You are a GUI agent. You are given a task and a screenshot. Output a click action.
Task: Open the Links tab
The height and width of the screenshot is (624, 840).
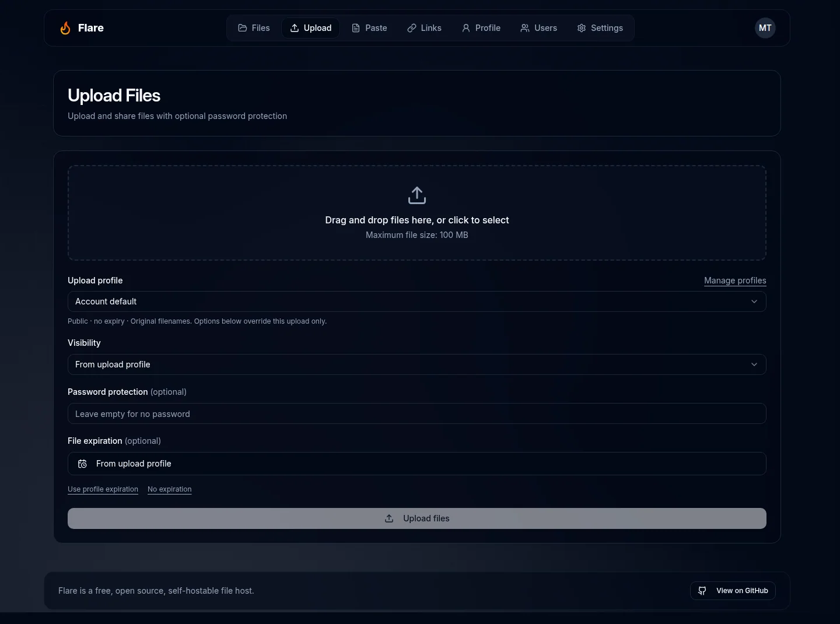pyautogui.click(x=424, y=28)
